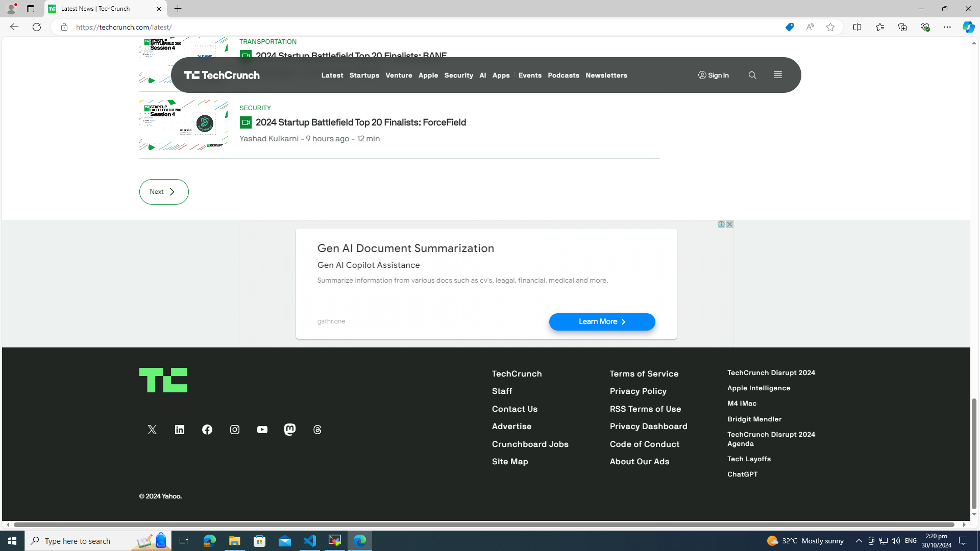Open TechCrunch Instagram icon

coord(235,430)
